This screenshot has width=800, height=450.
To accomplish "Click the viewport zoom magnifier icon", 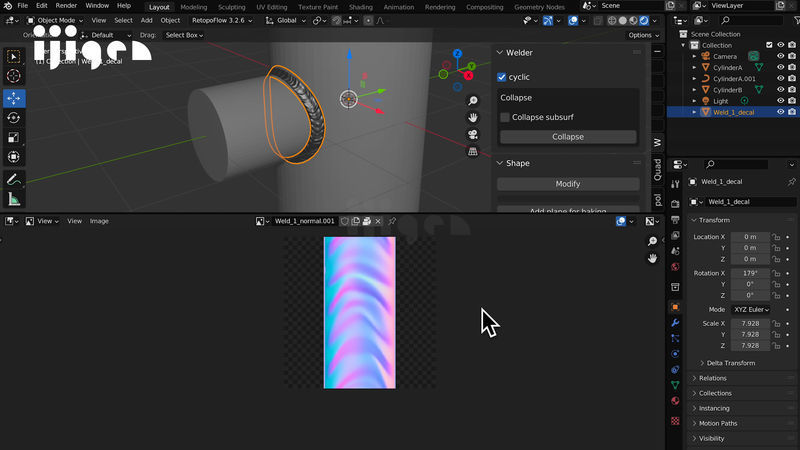I will 473,101.
